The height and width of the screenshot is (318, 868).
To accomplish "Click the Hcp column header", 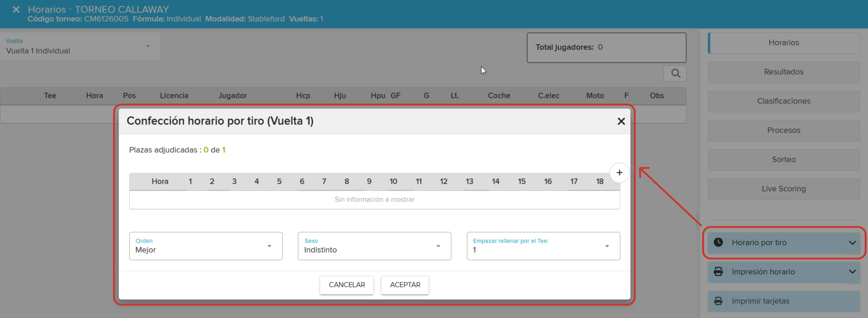I will click(x=303, y=96).
